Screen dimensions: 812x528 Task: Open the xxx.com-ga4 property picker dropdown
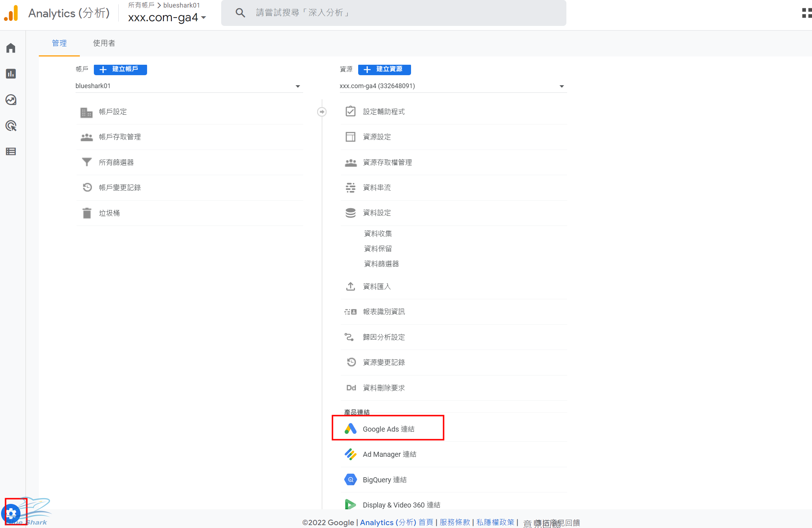tap(167, 17)
